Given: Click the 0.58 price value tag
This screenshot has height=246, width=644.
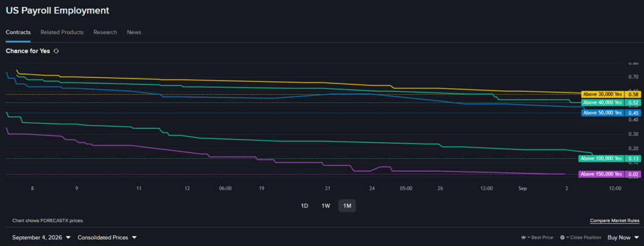Looking at the screenshot, I should click(632, 94).
